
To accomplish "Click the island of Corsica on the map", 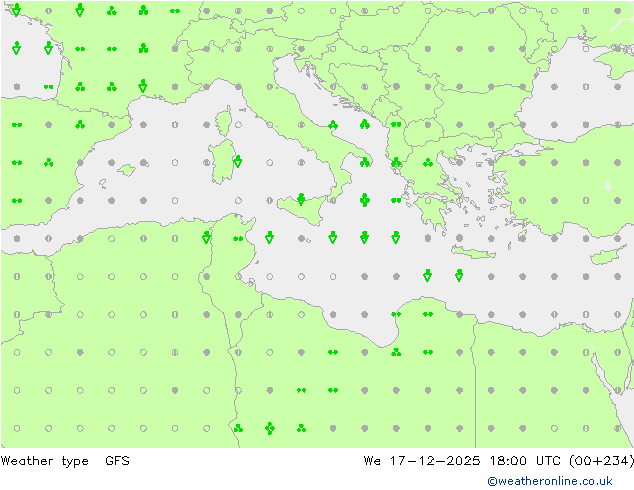I will [x=223, y=122].
